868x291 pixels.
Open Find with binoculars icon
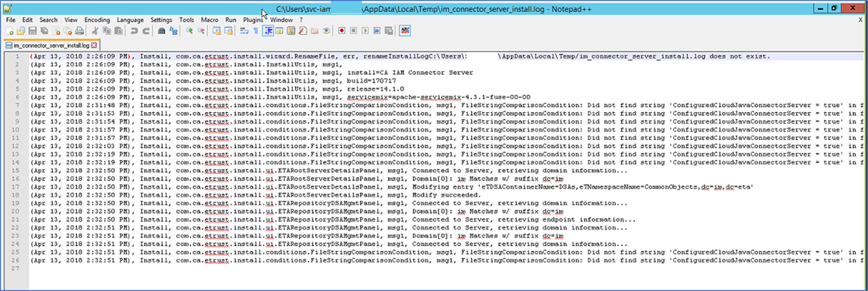click(x=162, y=31)
